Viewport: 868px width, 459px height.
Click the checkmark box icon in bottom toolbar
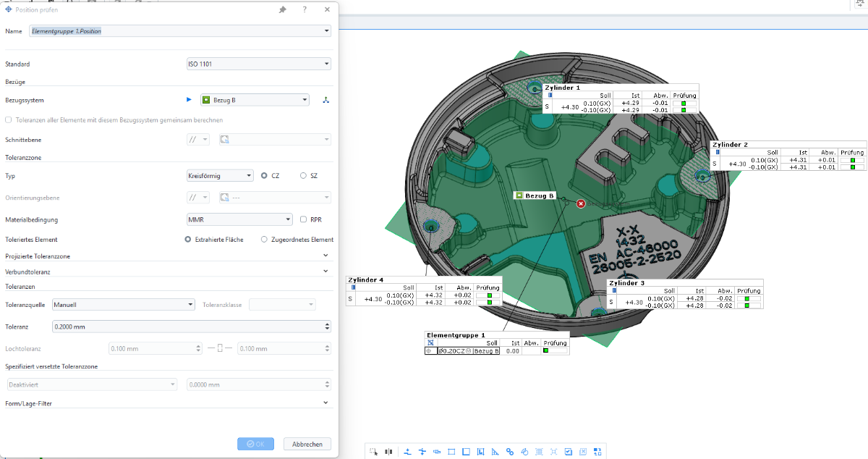[569, 452]
